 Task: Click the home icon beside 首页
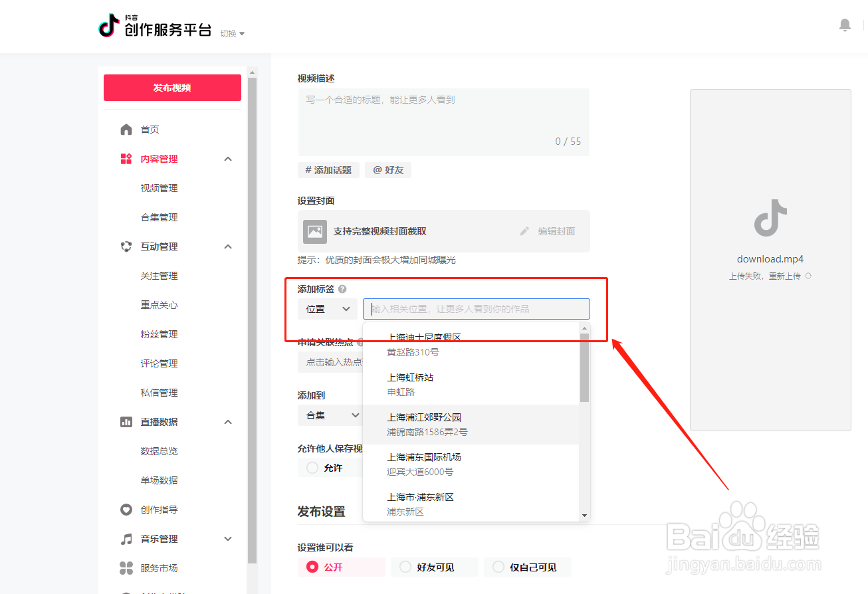(x=126, y=130)
